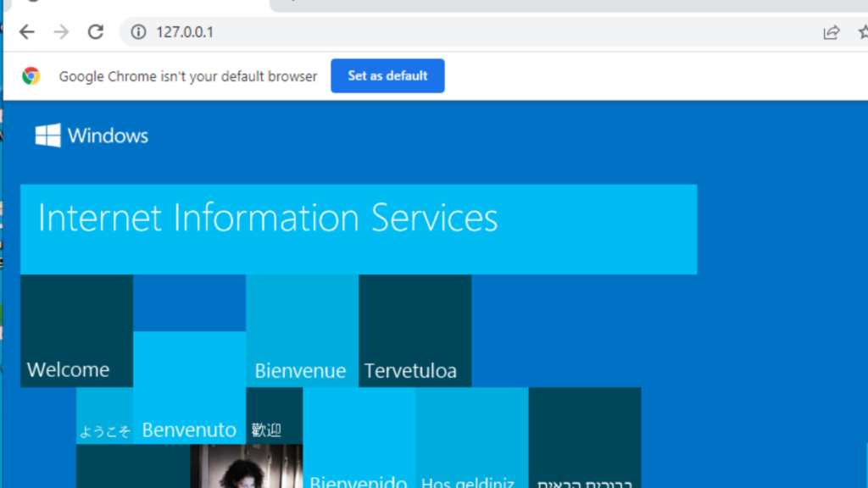Reload the current page
868x488 pixels.
coord(96,32)
